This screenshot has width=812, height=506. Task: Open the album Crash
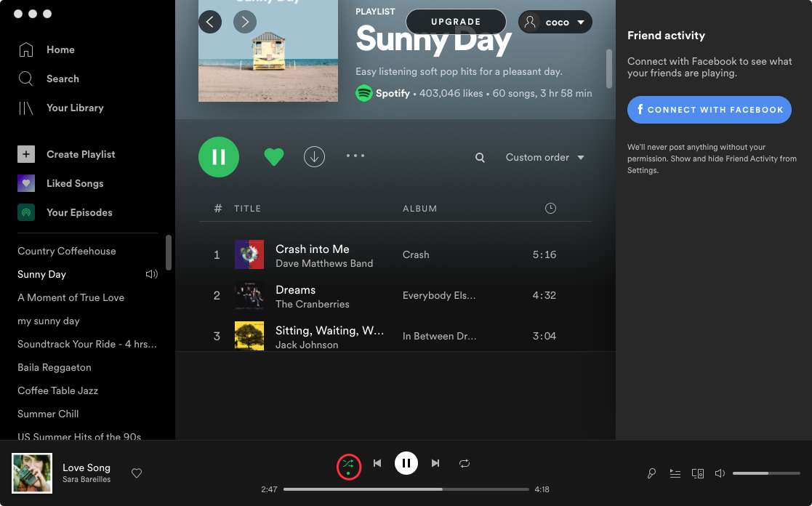[x=416, y=254]
